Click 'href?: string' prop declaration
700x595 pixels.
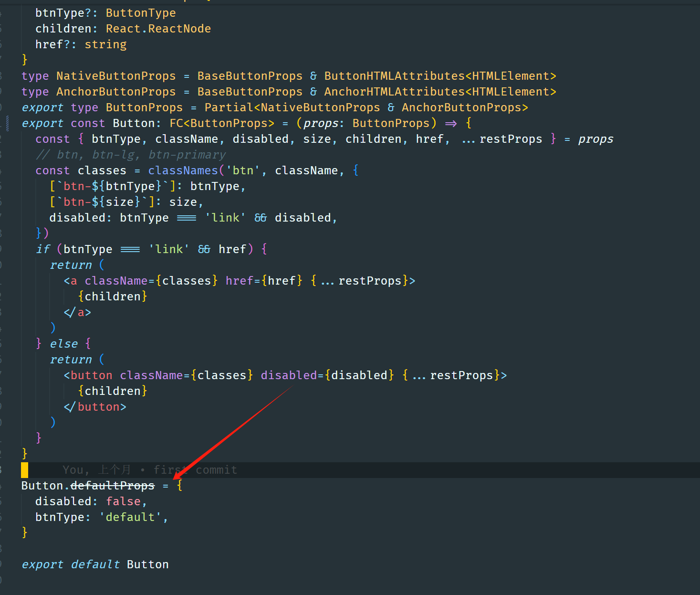(81, 44)
